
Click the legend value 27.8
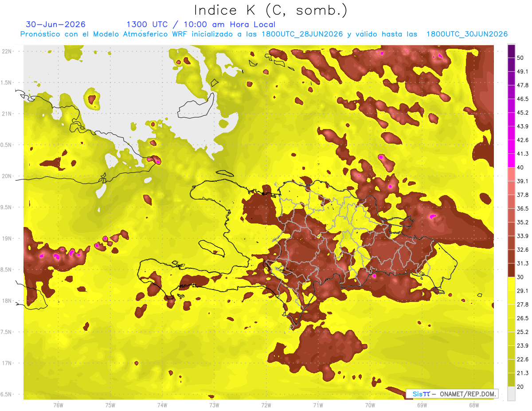pyautogui.click(x=523, y=305)
